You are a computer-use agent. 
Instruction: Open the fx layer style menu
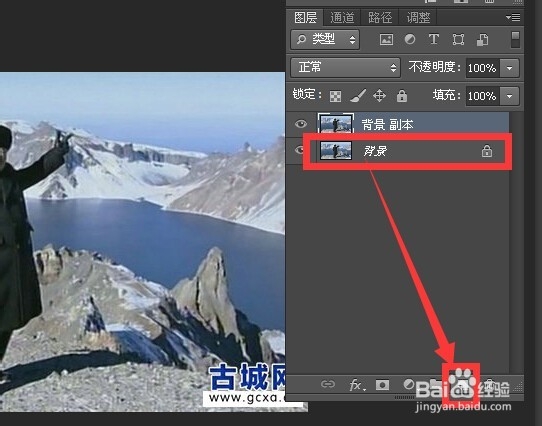click(356, 385)
